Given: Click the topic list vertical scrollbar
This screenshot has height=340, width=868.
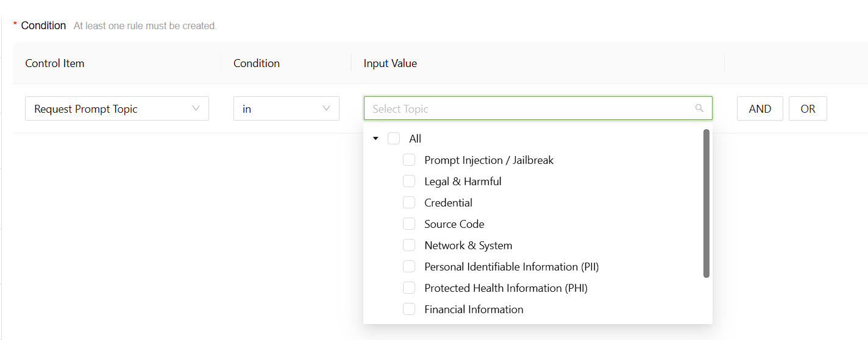Looking at the screenshot, I should [x=706, y=204].
